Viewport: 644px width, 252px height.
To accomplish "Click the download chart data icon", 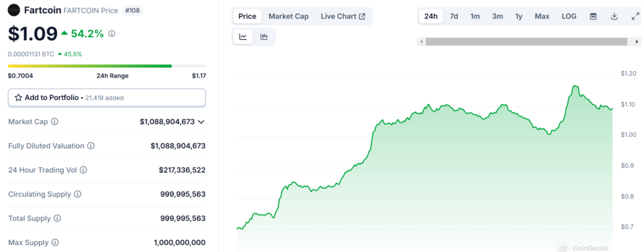I will [614, 16].
